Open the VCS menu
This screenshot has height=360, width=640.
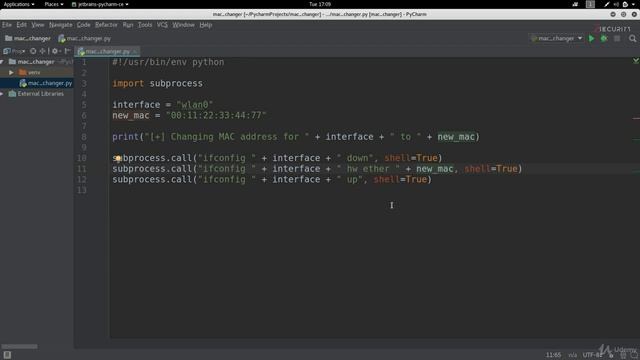tap(162, 25)
